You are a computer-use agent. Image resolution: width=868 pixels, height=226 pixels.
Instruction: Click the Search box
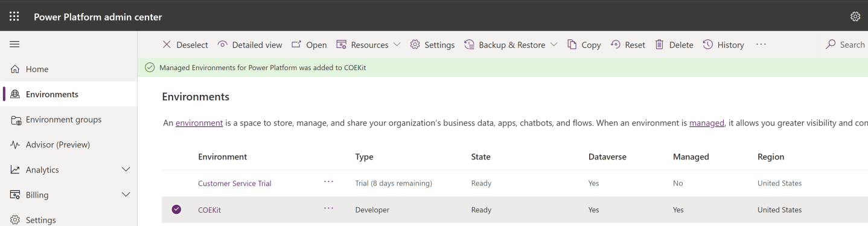[x=846, y=45]
